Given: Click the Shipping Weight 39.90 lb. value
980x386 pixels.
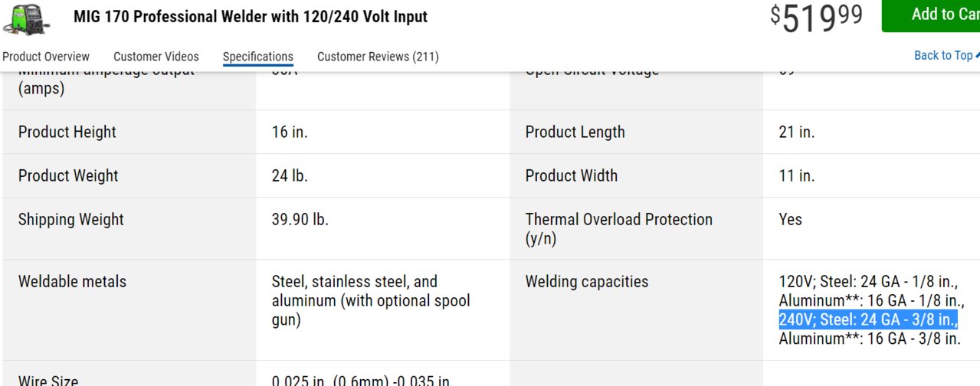Looking at the screenshot, I should click(x=300, y=219).
